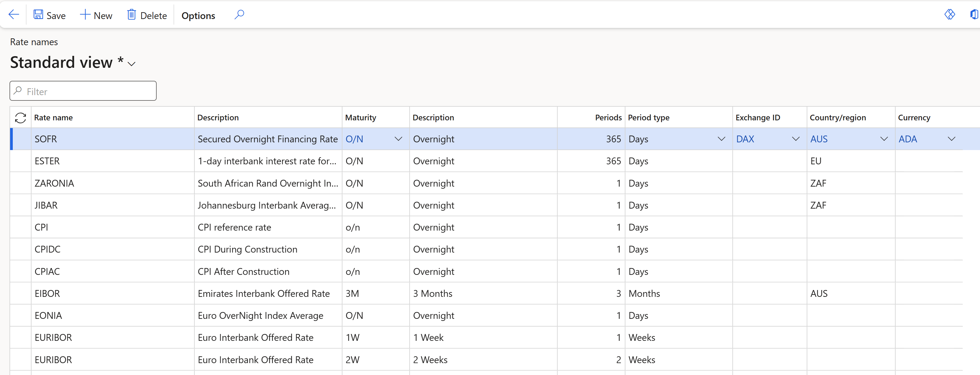Click the grid refresh icon

pos(21,118)
